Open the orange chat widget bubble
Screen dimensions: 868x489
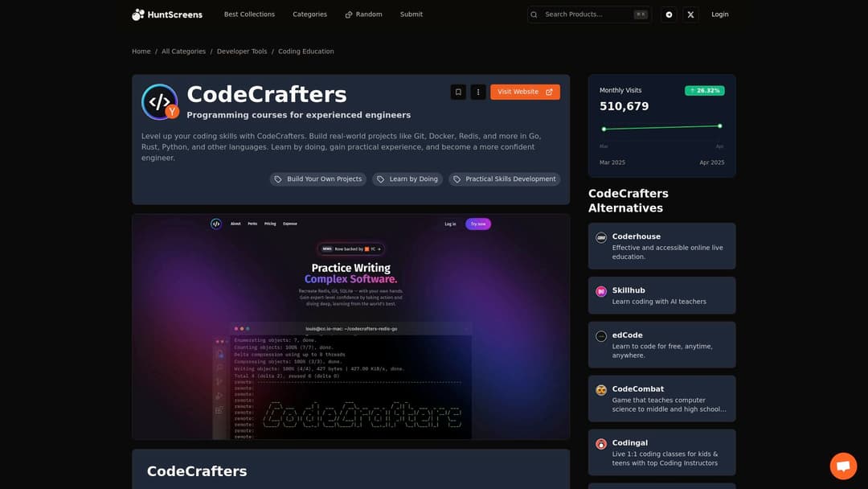[843, 466]
